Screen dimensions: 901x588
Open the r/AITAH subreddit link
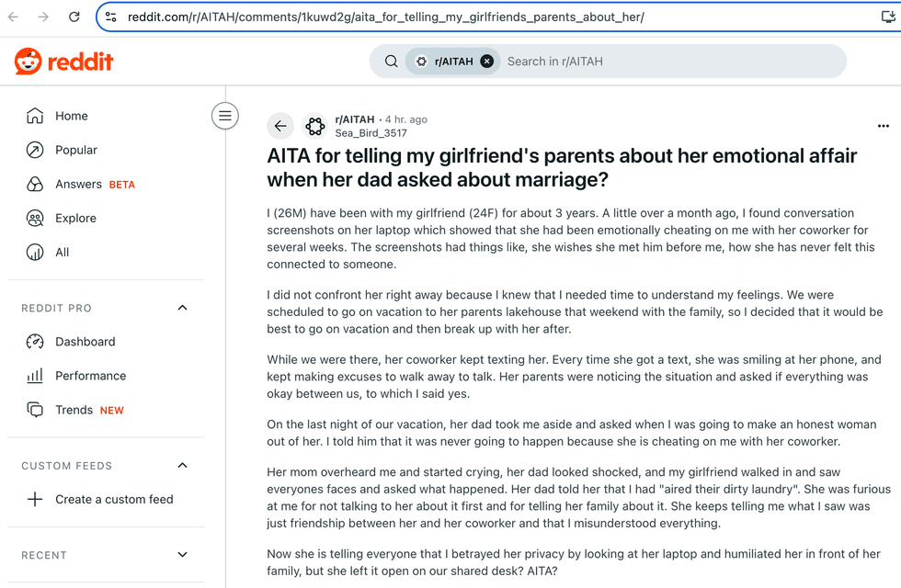pos(355,119)
